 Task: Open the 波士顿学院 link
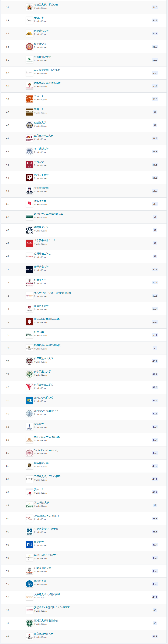point(40,44)
